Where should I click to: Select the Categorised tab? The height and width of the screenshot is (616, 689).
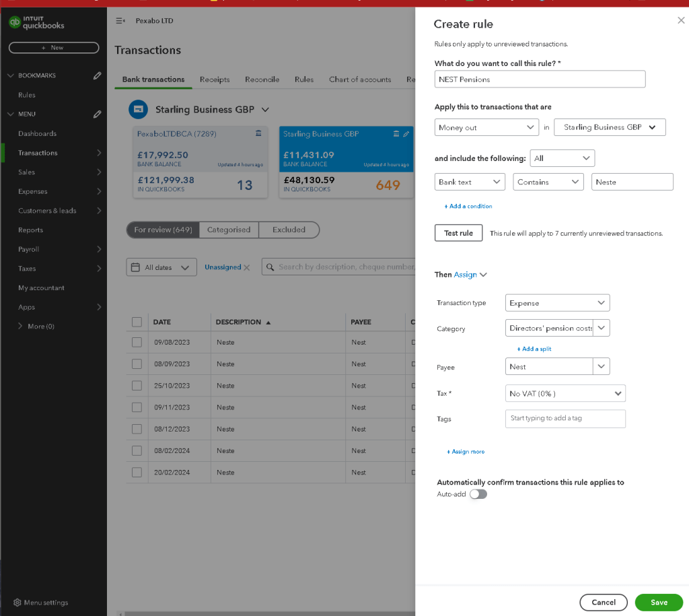(x=229, y=230)
